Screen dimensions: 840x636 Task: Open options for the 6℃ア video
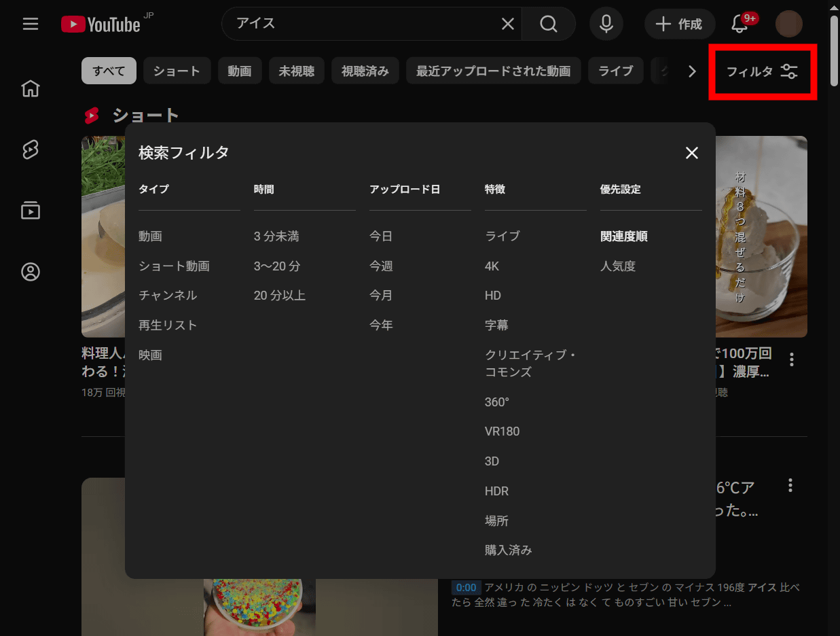(790, 485)
